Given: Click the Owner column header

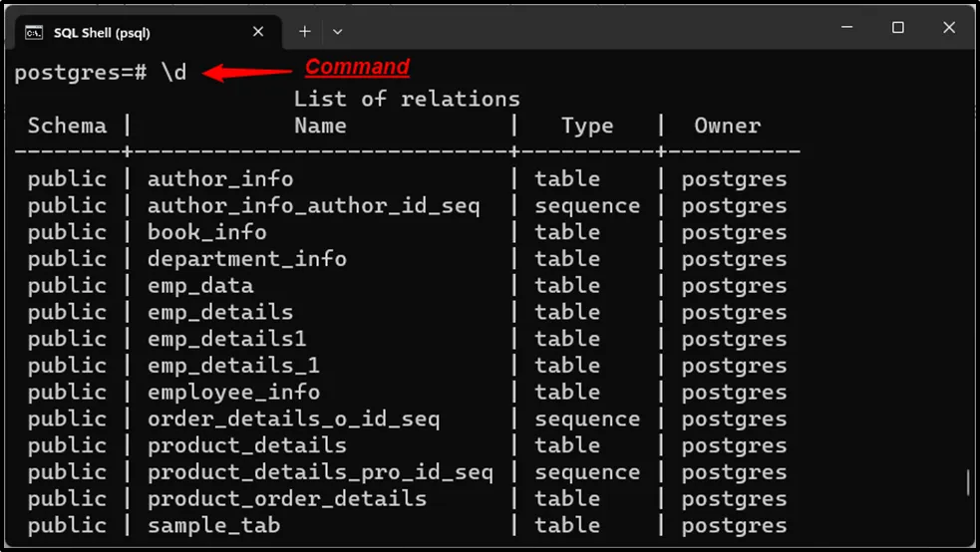Looking at the screenshot, I should point(727,126).
